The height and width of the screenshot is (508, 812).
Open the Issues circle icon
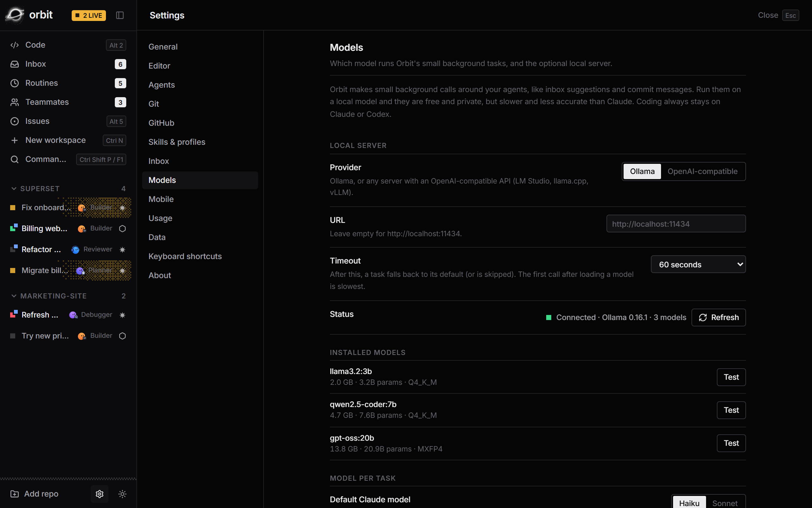tap(14, 121)
